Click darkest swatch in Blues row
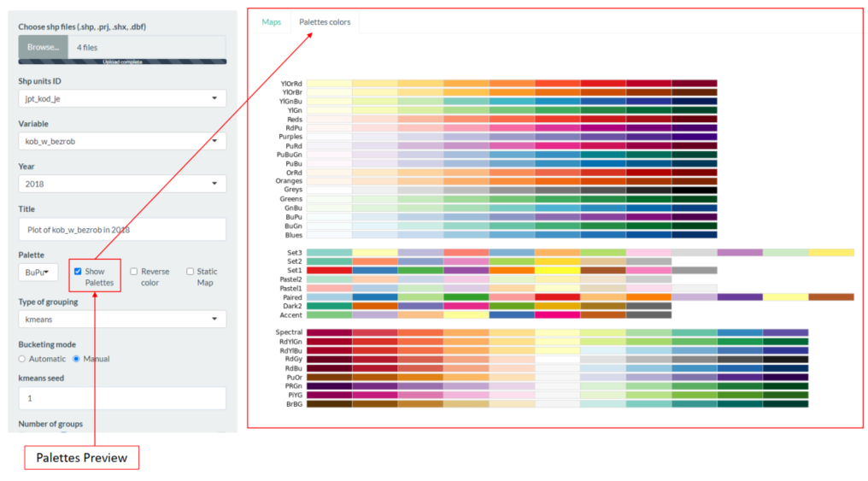This screenshot has height=481, width=868. [x=695, y=235]
